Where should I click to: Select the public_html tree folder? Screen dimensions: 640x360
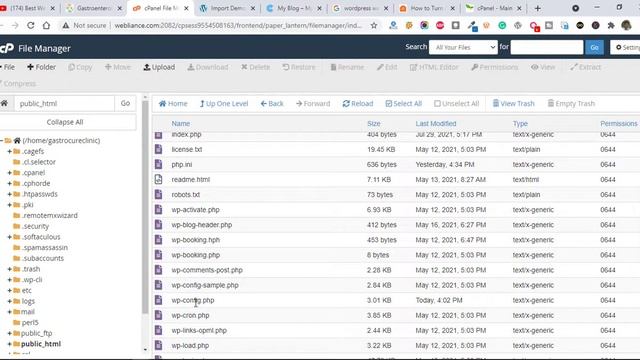coord(41,344)
